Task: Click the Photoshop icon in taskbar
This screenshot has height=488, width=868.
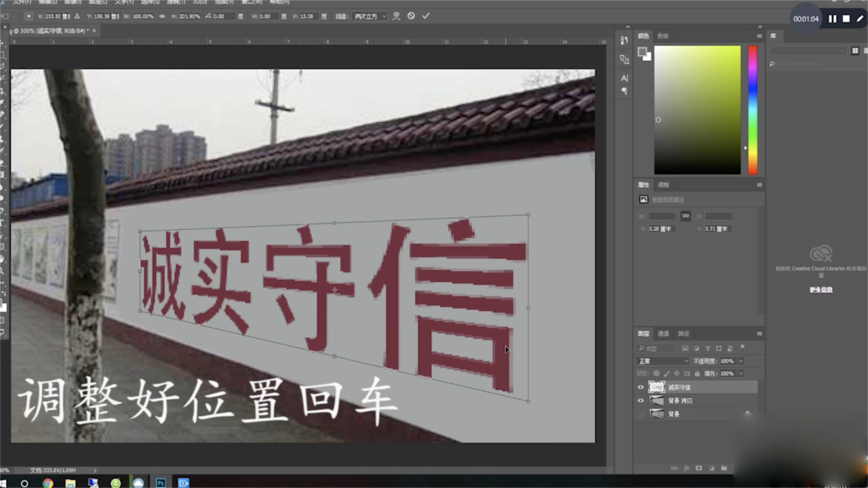Action: click(161, 483)
